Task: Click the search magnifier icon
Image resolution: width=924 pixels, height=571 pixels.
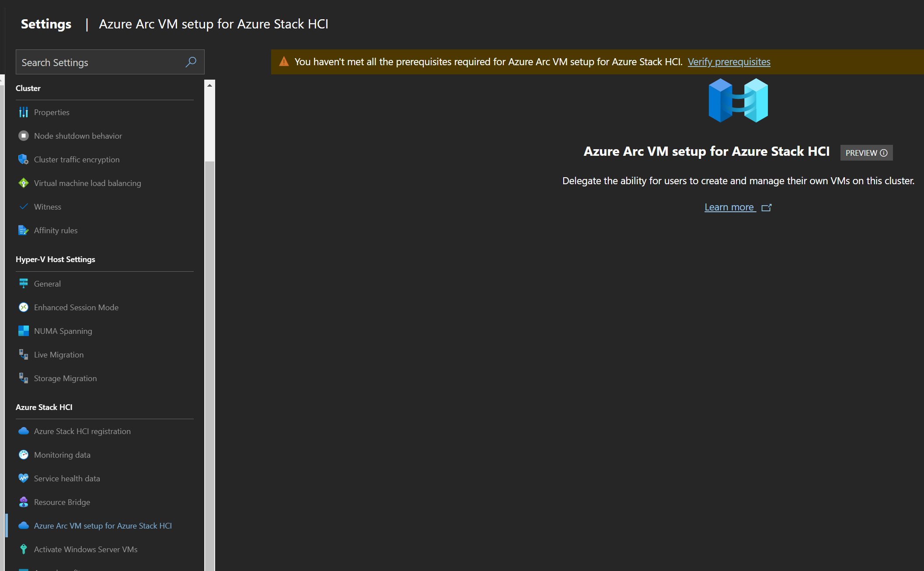Action: (x=191, y=62)
